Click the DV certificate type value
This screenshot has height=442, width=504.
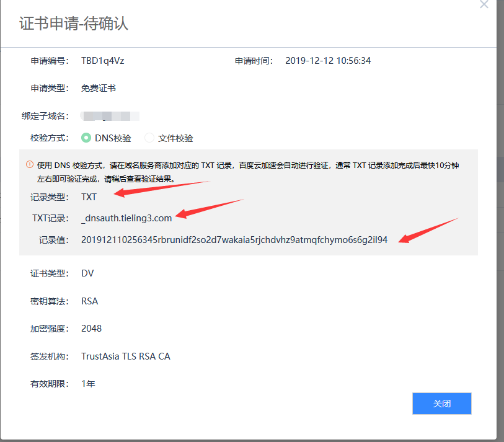point(87,273)
